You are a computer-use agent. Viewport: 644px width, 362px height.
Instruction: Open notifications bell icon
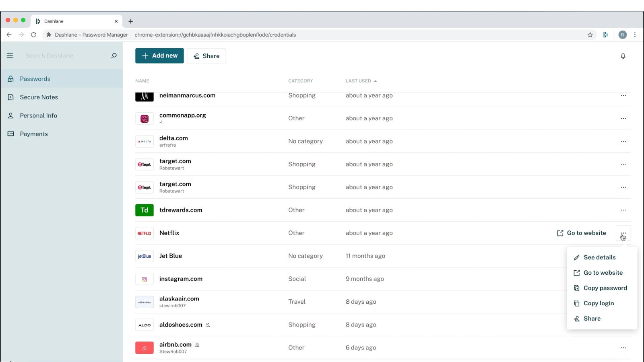point(623,56)
